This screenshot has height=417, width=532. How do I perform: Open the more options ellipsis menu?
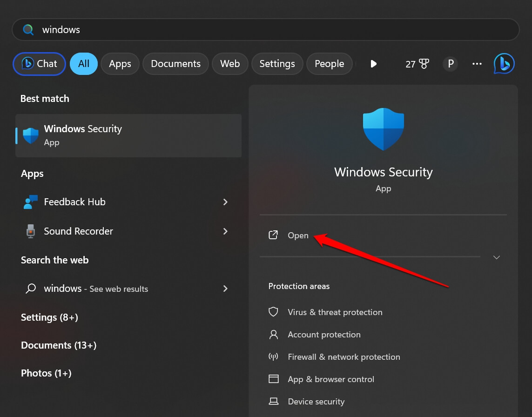pos(477,64)
